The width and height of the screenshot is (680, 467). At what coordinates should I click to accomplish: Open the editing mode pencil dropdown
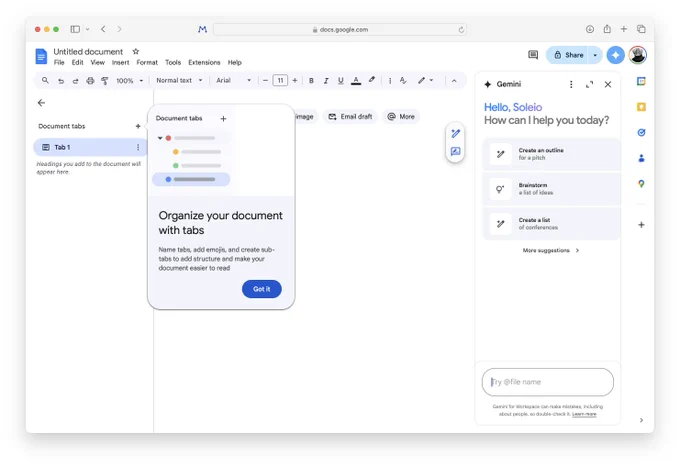tap(425, 80)
